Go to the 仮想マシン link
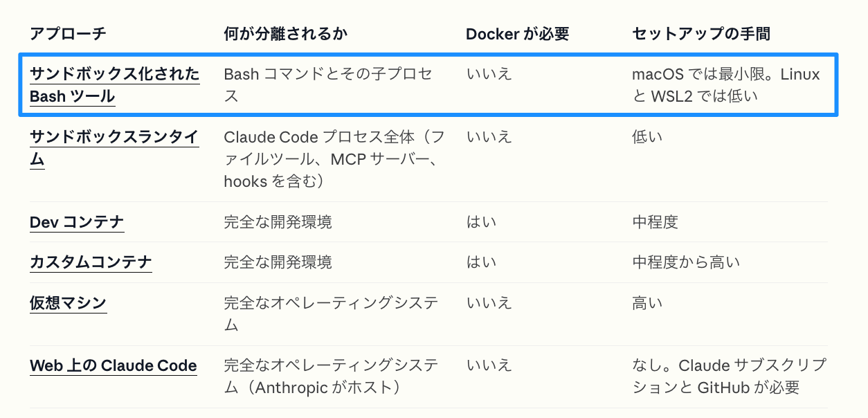Image resolution: width=868 pixels, height=418 pixels. coord(68,303)
